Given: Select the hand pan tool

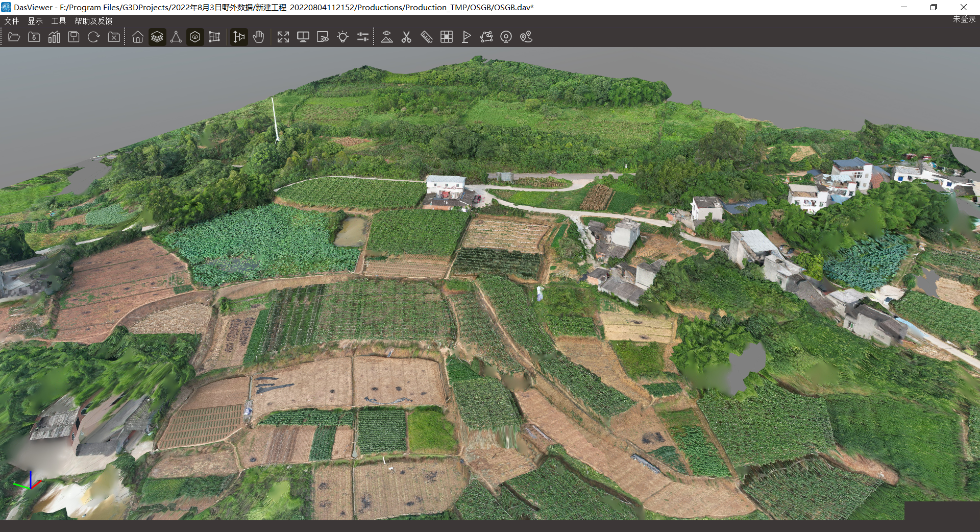Looking at the screenshot, I should click(x=259, y=37).
